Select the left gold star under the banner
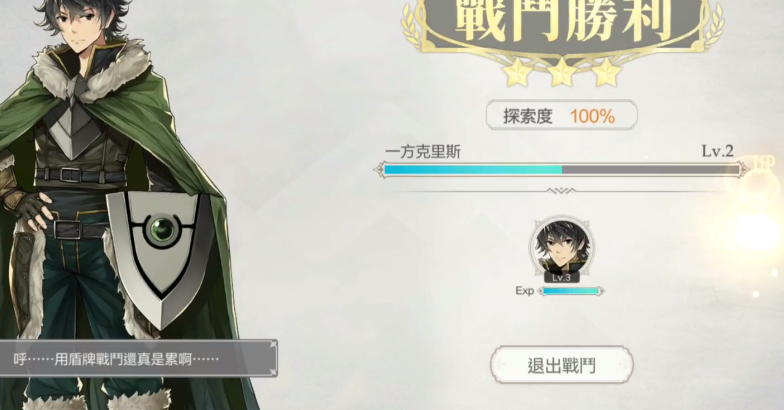 (x=518, y=72)
